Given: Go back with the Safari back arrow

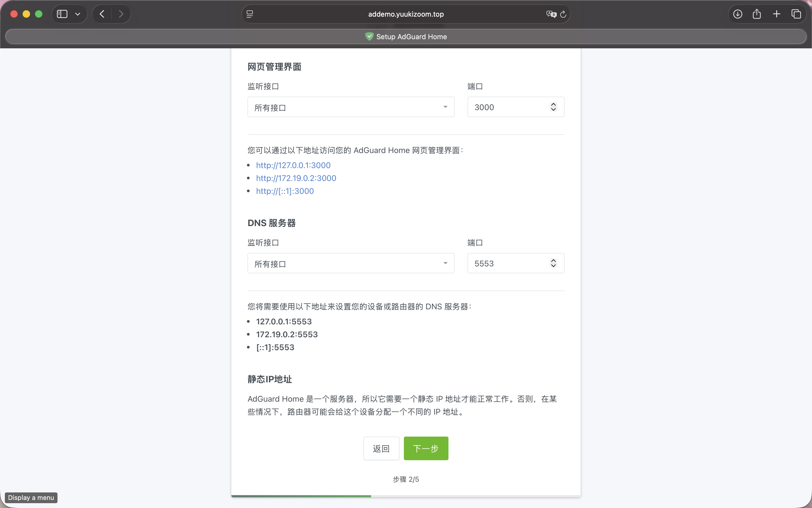Looking at the screenshot, I should pyautogui.click(x=102, y=14).
